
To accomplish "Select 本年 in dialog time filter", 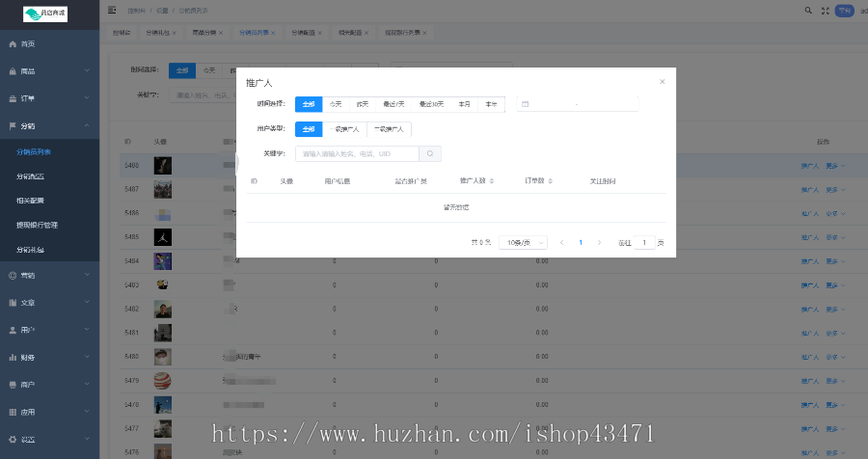I will (x=491, y=104).
